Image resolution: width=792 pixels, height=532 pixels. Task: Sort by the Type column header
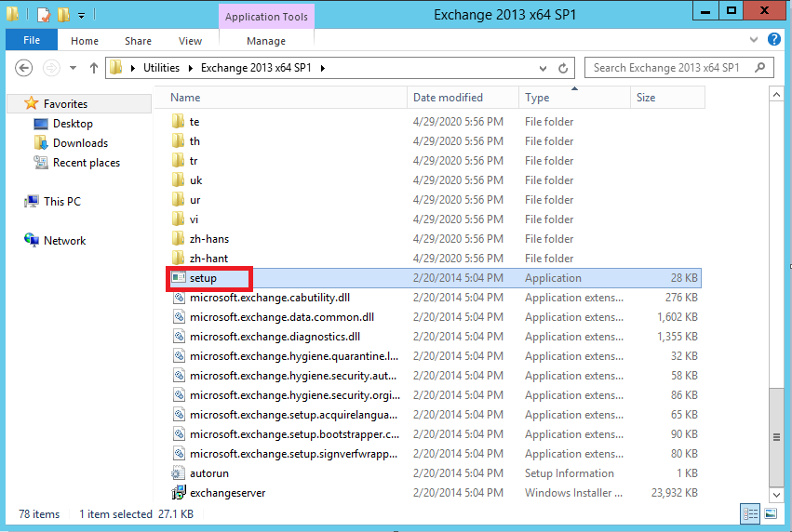(575, 98)
